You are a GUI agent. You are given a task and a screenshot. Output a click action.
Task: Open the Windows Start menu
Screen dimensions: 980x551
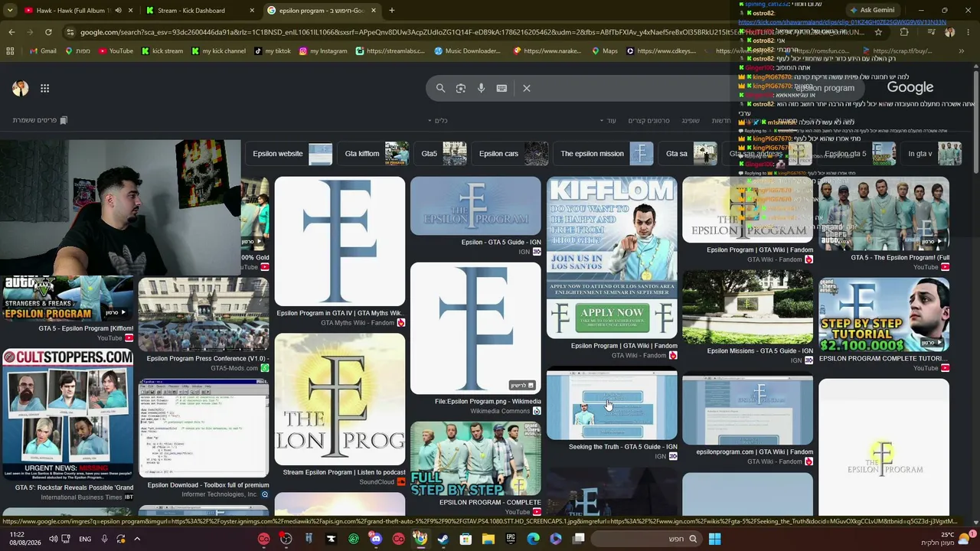(714, 539)
